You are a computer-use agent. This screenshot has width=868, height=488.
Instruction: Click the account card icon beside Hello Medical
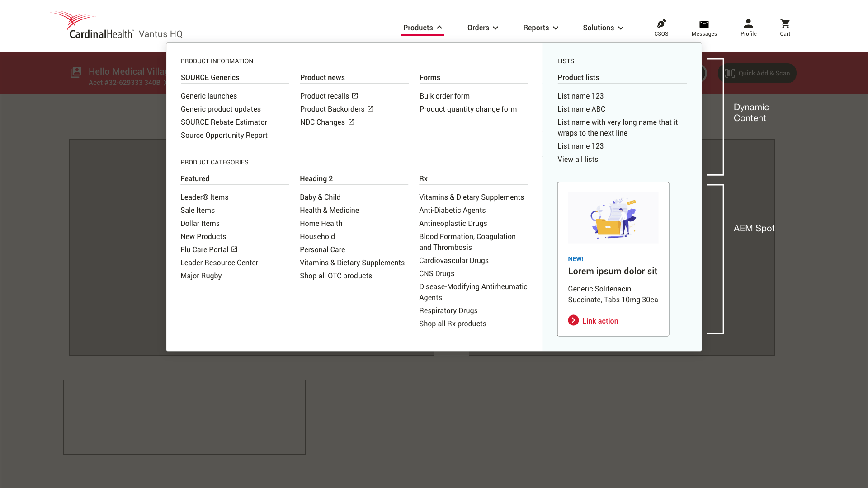[76, 72]
